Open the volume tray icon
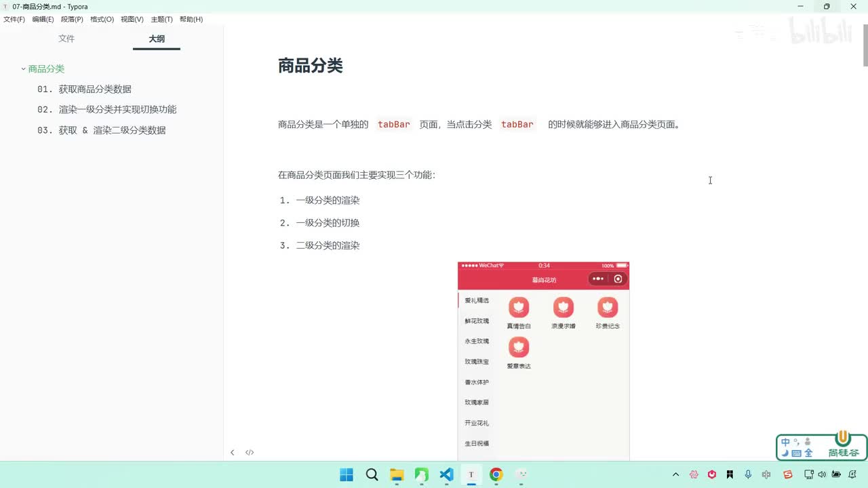 [x=822, y=474]
